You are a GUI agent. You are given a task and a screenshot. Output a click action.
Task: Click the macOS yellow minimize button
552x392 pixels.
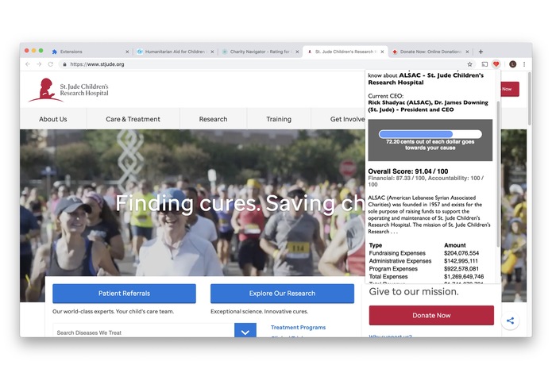click(x=34, y=51)
